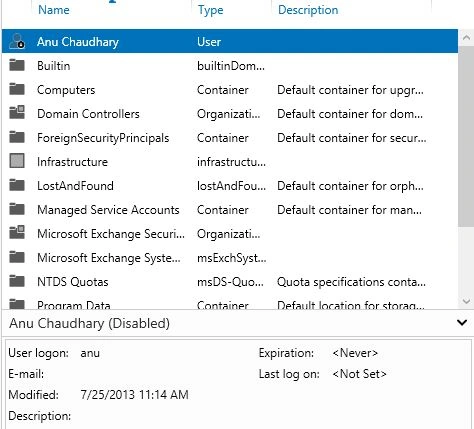Select the Managed Service Accounts row
This screenshot has height=429, width=474.
(x=230, y=210)
